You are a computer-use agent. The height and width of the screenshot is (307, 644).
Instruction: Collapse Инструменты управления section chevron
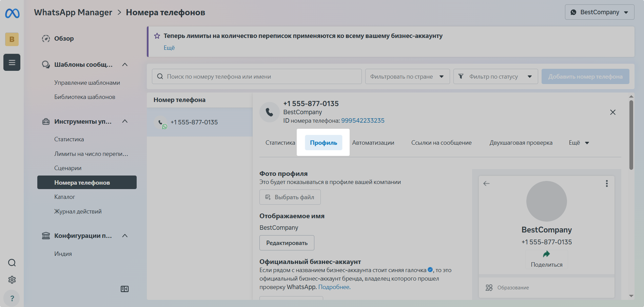125,121
